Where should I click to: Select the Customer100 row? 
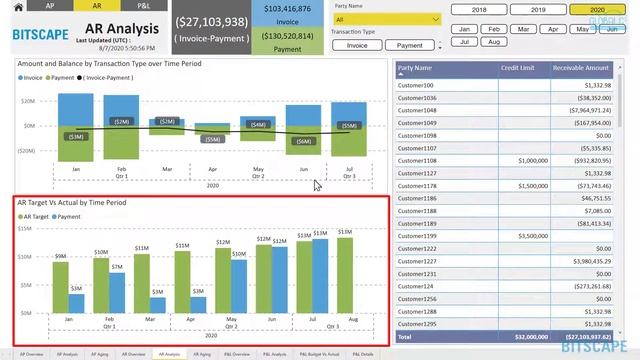pyautogui.click(x=504, y=85)
